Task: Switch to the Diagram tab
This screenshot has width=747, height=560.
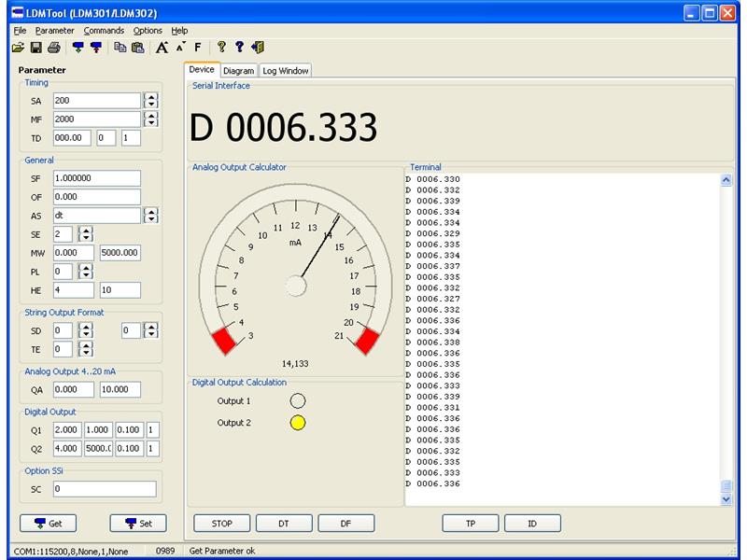Action: 239,71
